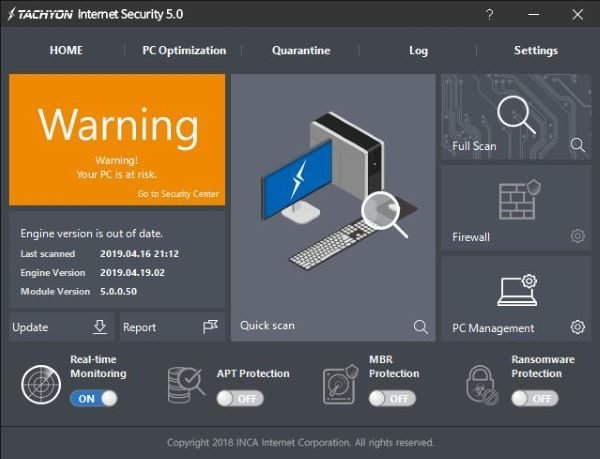The width and height of the screenshot is (600, 459).
Task: Turn off Real-time Monitoring toggle
Action: tap(94, 399)
